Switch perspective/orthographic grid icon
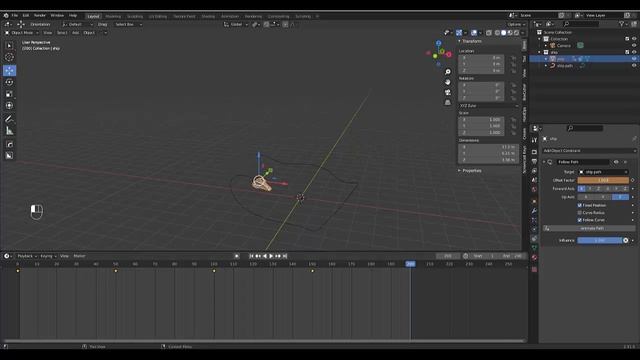The height and width of the screenshot is (360, 640). coord(448,102)
